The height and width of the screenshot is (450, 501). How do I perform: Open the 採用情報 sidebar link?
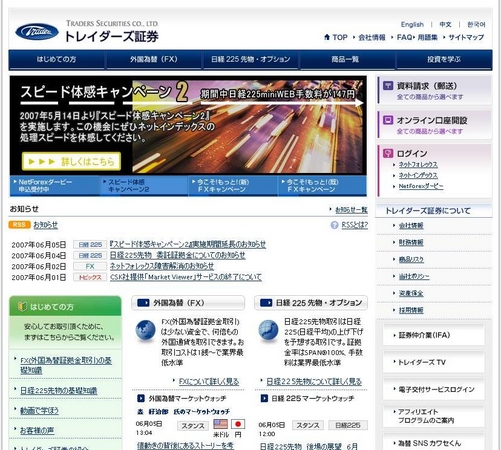tap(411, 310)
